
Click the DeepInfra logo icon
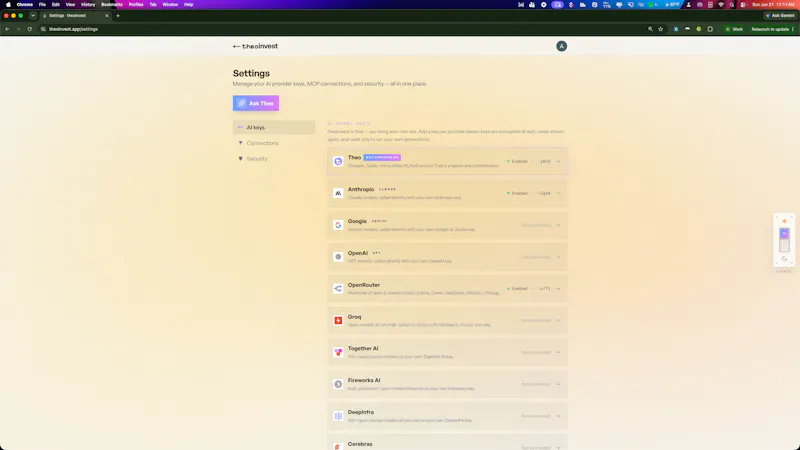(338, 416)
